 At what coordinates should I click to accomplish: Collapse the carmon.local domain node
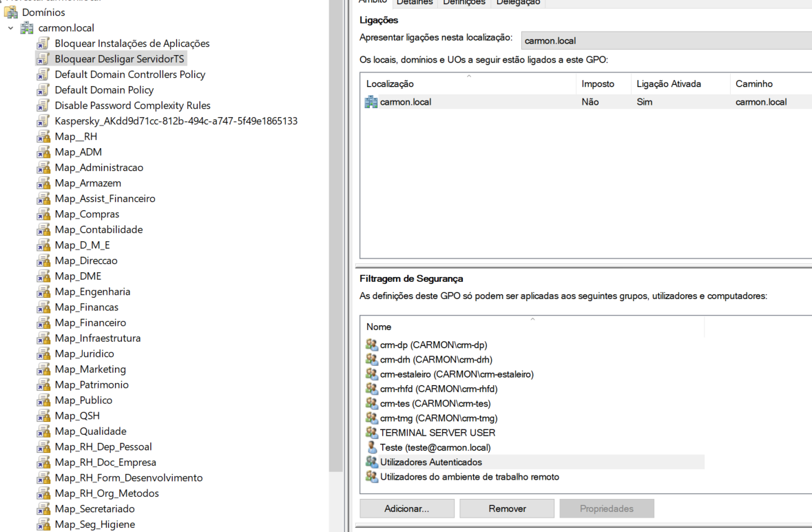[11, 28]
